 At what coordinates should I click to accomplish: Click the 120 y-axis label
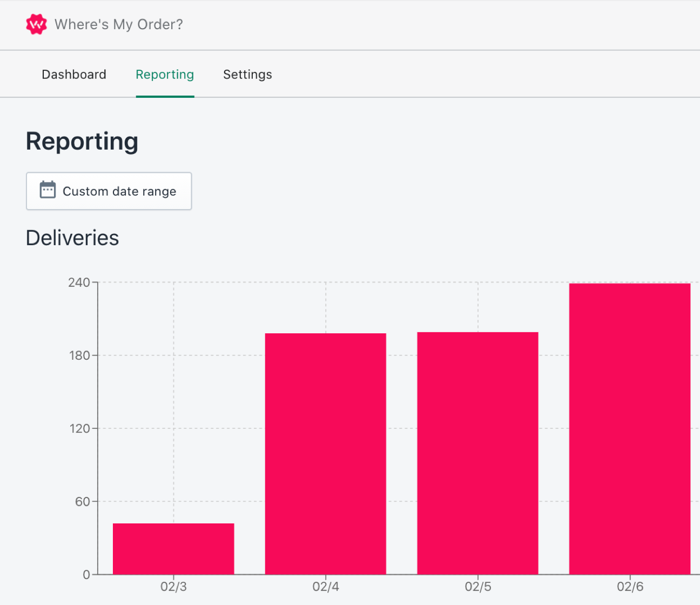click(x=79, y=429)
